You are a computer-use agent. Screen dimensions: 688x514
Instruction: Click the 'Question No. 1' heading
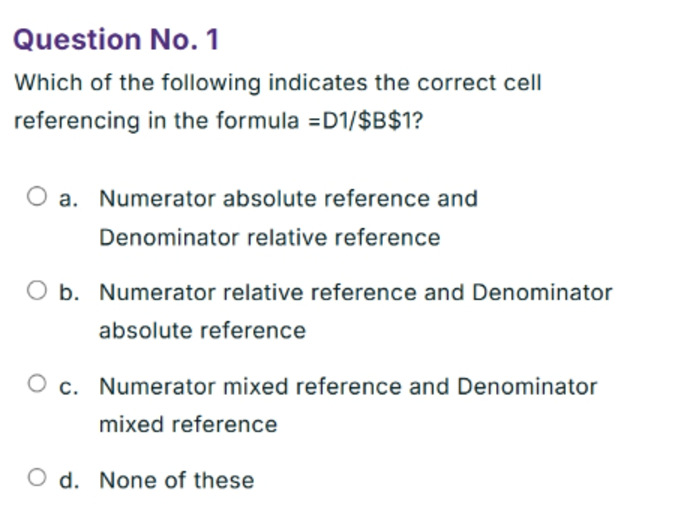pos(116,40)
